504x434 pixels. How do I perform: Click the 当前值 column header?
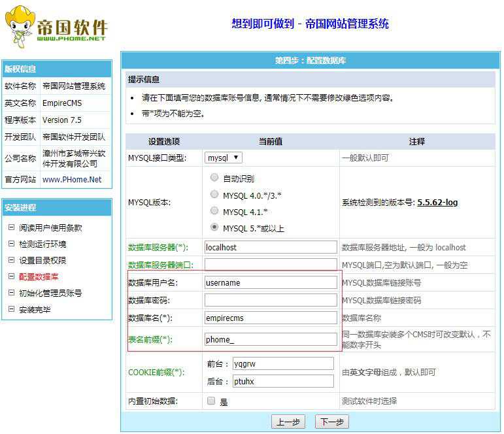click(271, 141)
